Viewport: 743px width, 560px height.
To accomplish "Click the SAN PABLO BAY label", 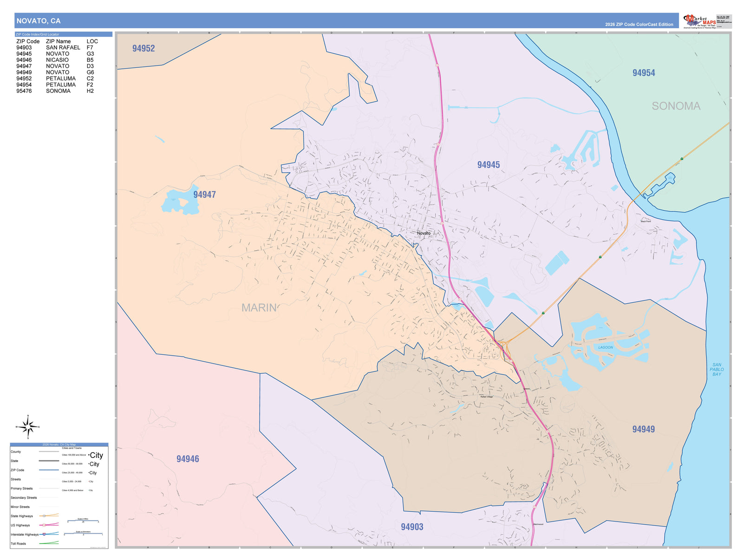I will (x=717, y=369).
